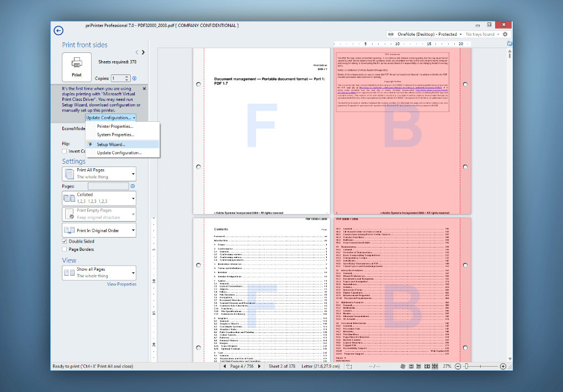Go to the previous panel with left chevron
Image resolution: width=563 pixels, height=392 pixels.
tap(137, 52)
